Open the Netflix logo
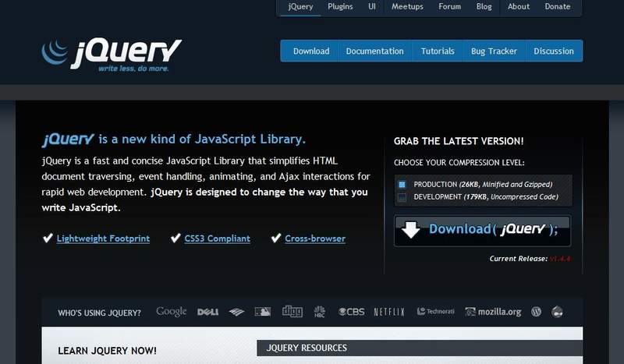 (389, 312)
